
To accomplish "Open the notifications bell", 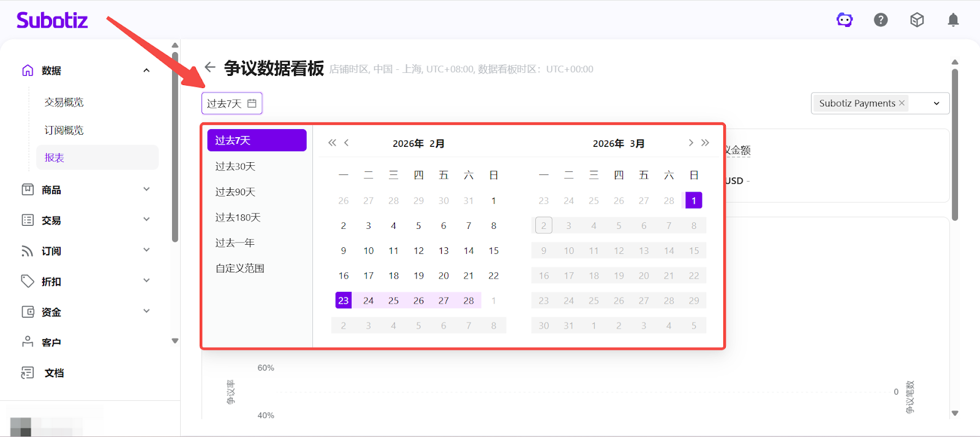I will (953, 20).
